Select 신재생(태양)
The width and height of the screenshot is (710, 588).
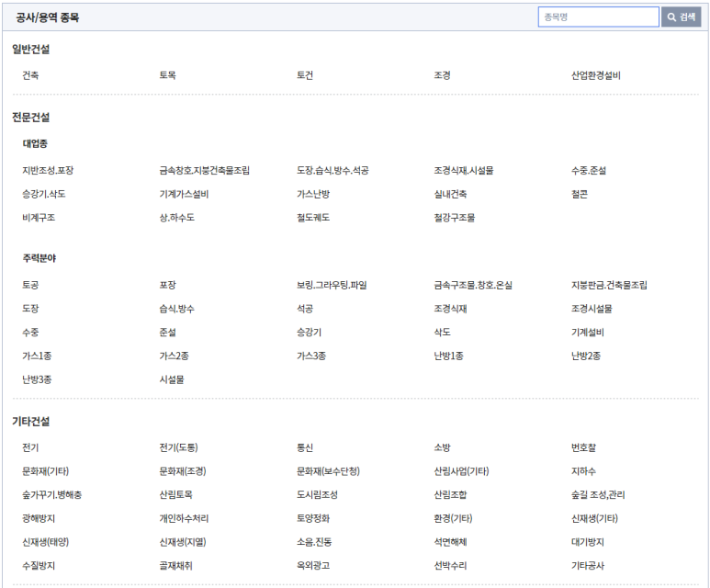45,542
